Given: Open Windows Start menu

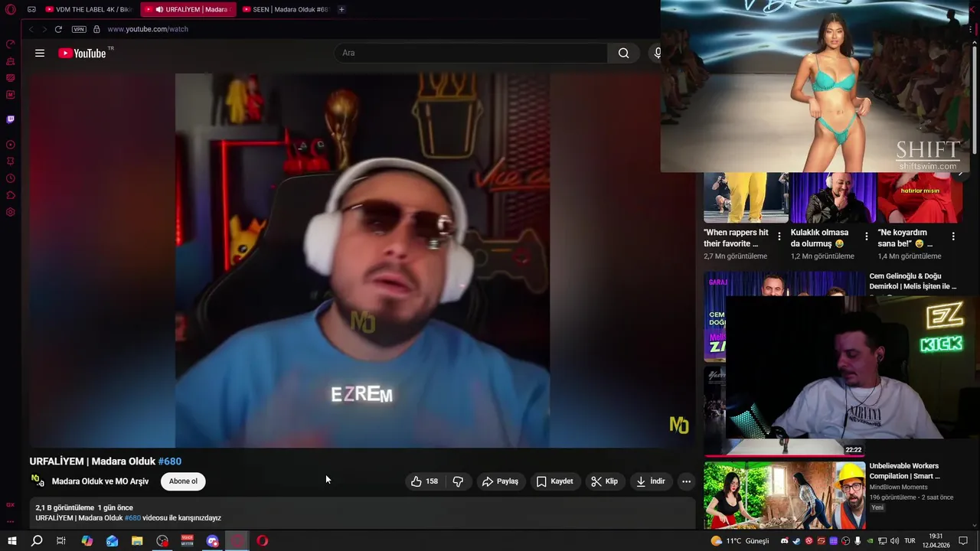Looking at the screenshot, I should coord(11,541).
